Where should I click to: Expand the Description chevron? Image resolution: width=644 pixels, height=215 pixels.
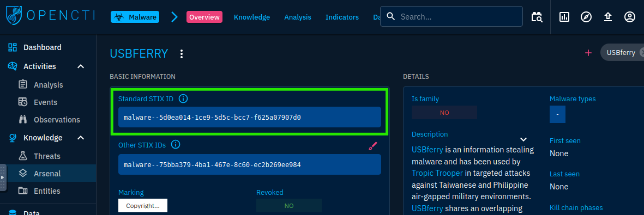(523, 139)
